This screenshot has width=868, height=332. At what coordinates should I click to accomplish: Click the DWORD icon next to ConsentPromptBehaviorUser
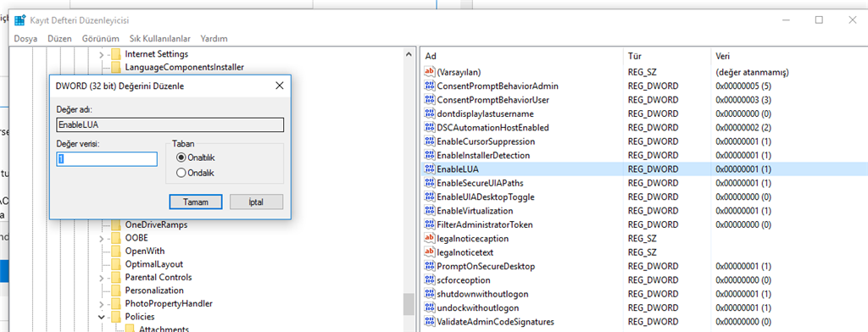tap(430, 100)
